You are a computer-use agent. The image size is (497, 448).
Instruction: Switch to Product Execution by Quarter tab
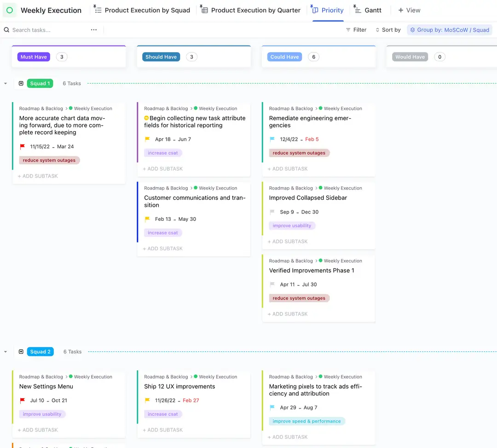pos(250,10)
